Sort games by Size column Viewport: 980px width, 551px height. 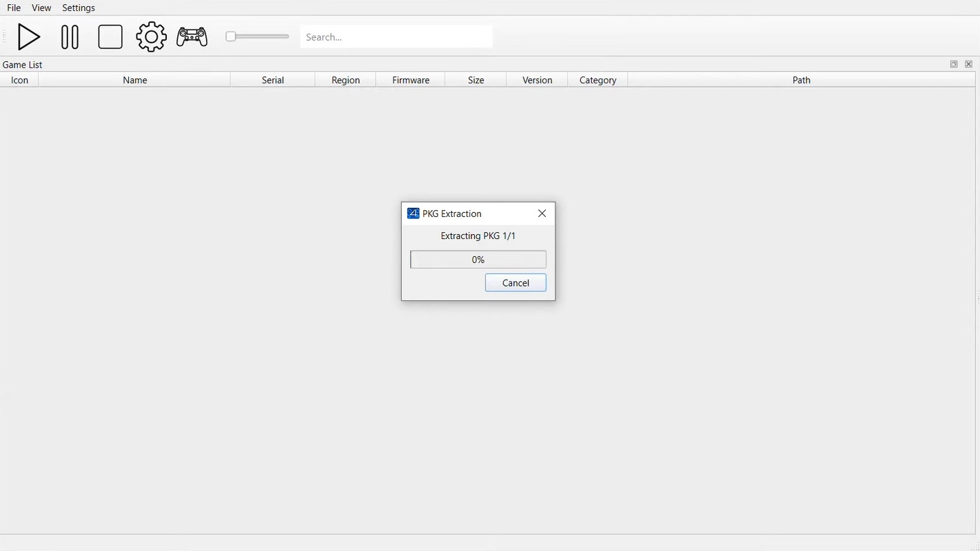[476, 80]
